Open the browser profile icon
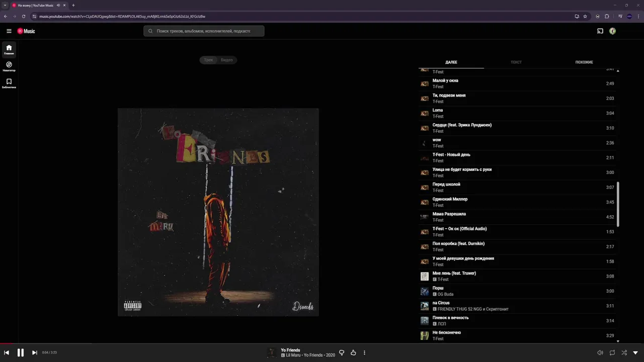This screenshot has width=644, height=362. pos(629,16)
